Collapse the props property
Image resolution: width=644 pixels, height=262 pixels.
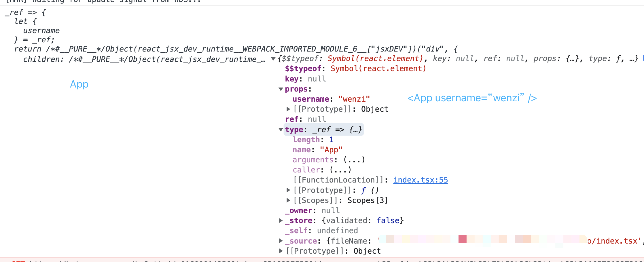pyautogui.click(x=281, y=89)
